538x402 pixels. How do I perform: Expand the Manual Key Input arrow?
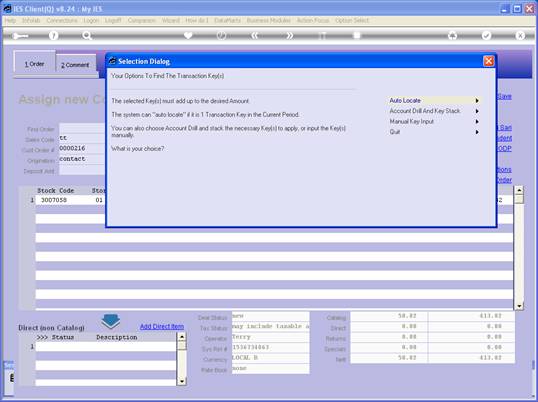[477, 121]
